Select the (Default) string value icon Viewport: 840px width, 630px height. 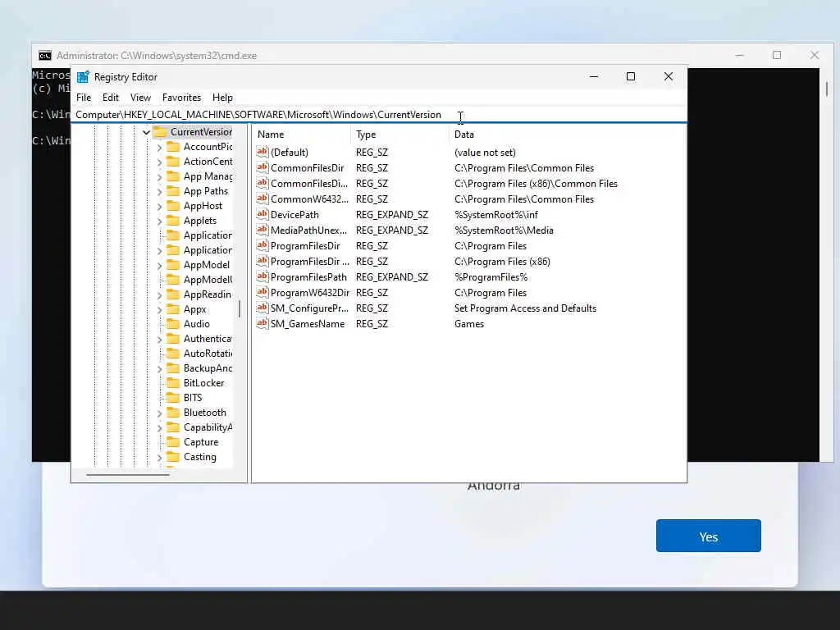point(262,152)
